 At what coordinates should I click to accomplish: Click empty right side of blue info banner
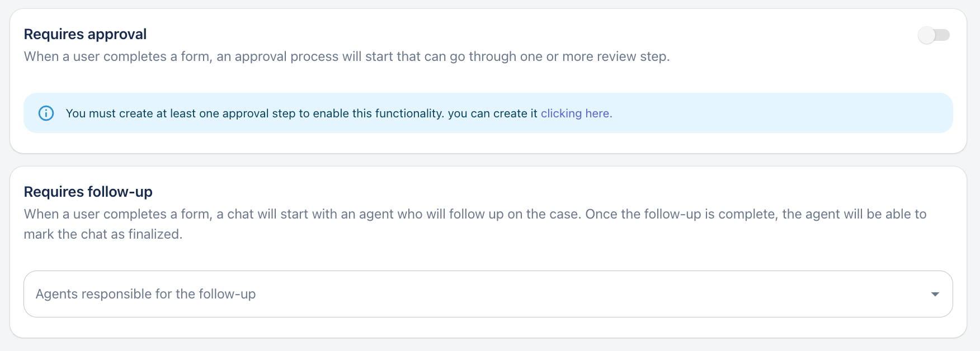pyautogui.click(x=783, y=113)
